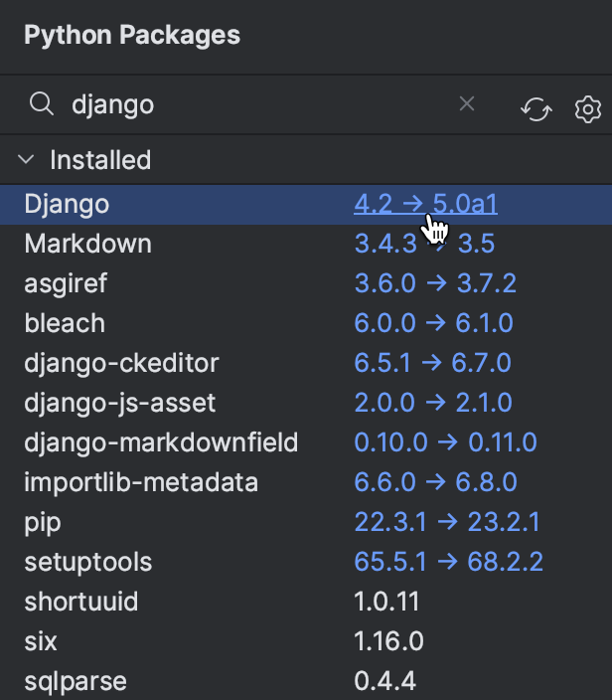The height and width of the screenshot is (700, 612).
Task: Click the search magnifier icon
Action: click(41, 104)
